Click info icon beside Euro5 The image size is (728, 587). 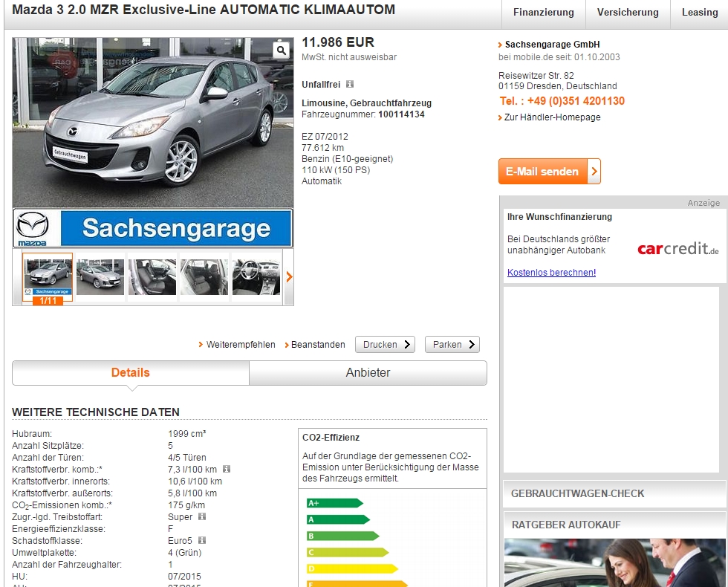tap(202, 541)
